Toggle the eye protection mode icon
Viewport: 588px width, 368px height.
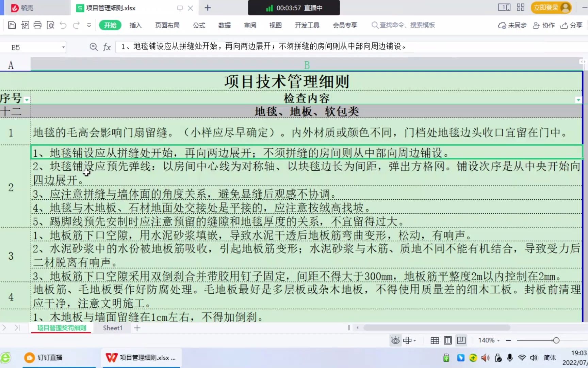(x=395, y=340)
